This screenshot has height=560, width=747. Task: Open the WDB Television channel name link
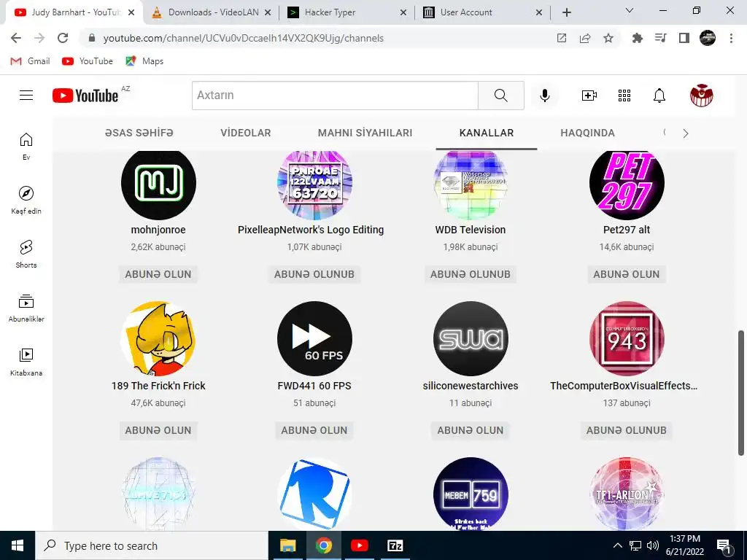pos(471,230)
